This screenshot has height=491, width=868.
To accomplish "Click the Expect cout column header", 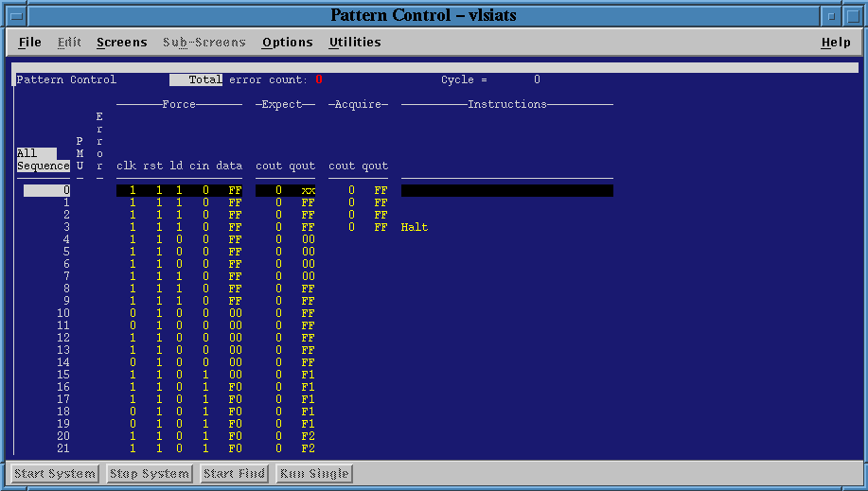I will (x=269, y=166).
